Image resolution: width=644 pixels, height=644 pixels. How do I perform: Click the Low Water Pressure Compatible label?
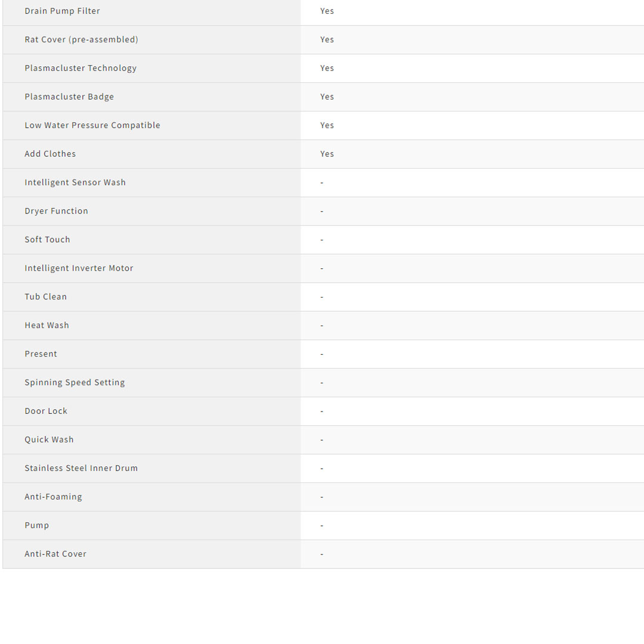coord(92,125)
